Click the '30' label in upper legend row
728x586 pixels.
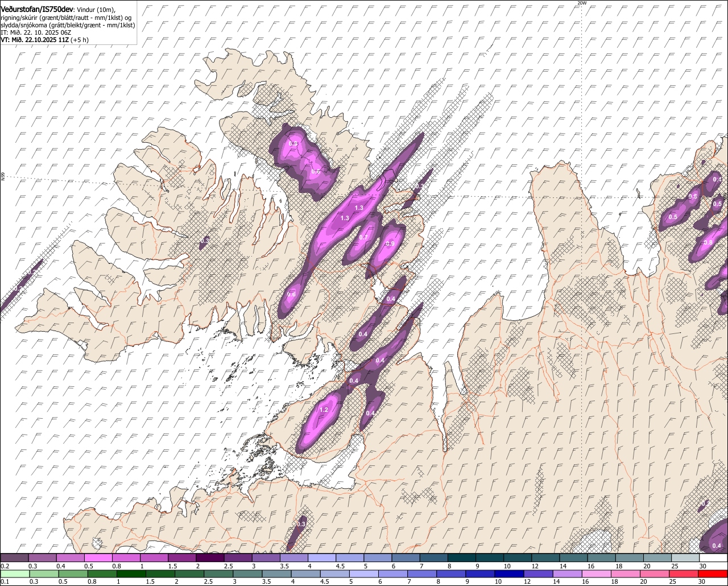tap(703, 566)
